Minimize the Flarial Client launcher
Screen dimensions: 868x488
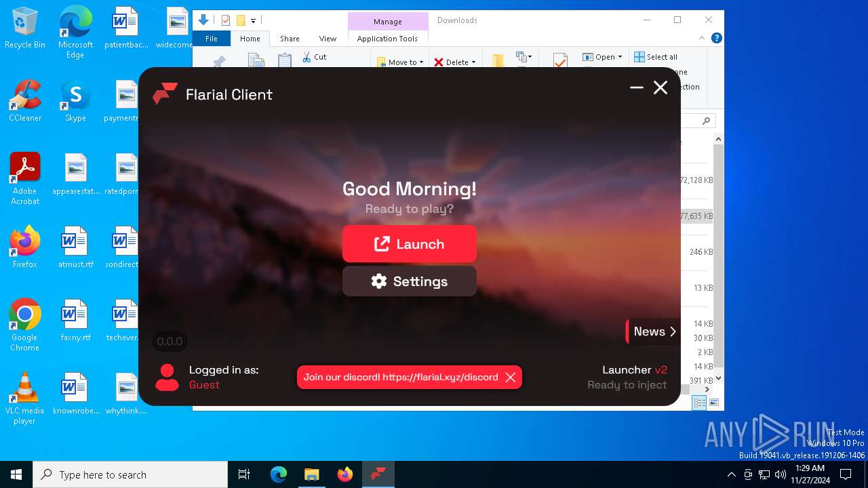pyautogui.click(x=636, y=87)
